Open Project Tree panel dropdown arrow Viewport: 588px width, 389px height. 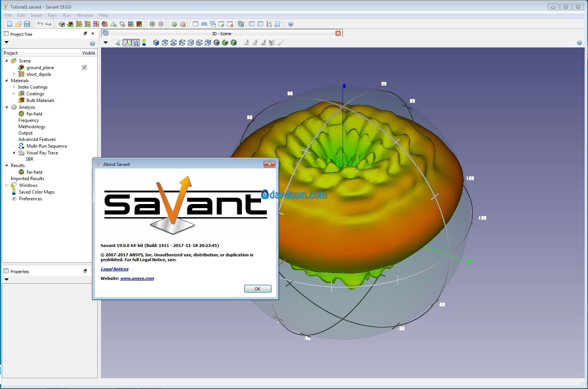pos(6,42)
